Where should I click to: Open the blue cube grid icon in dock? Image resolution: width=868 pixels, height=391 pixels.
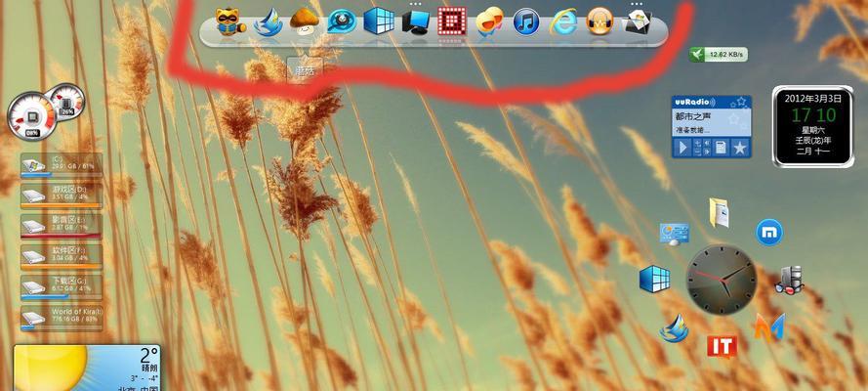tap(379, 22)
